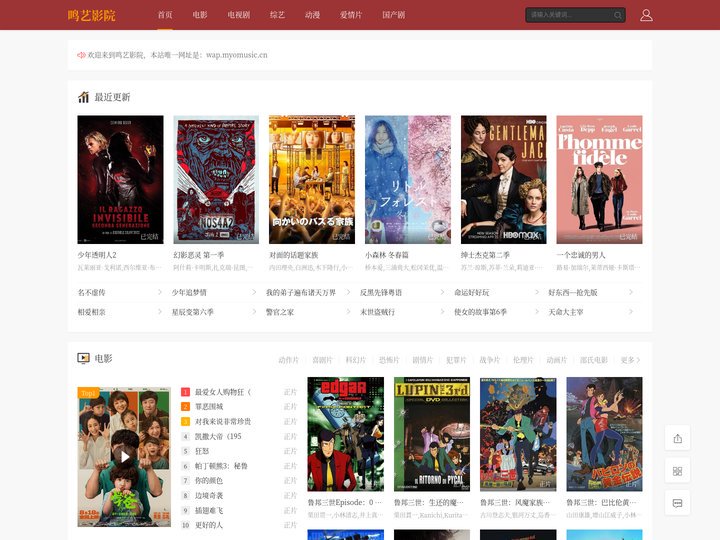720x540 pixels.
Task: Open the 国产剧 nav tab
Action: coord(394,15)
